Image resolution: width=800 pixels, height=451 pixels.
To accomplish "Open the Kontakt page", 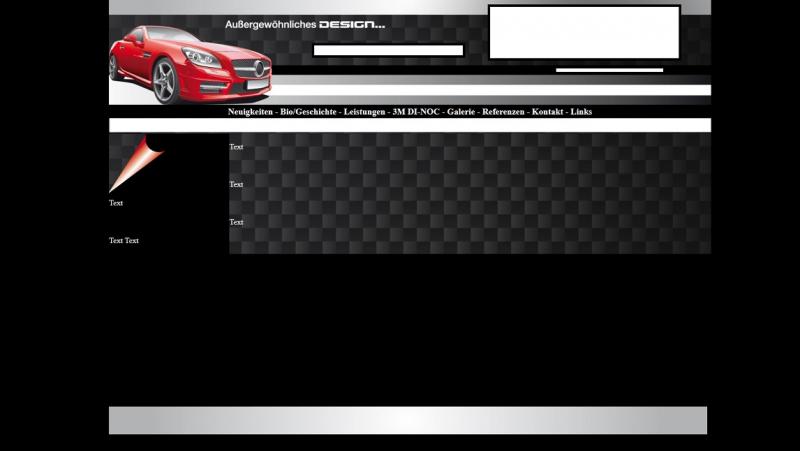I will pyautogui.click(x=548, y=112).
